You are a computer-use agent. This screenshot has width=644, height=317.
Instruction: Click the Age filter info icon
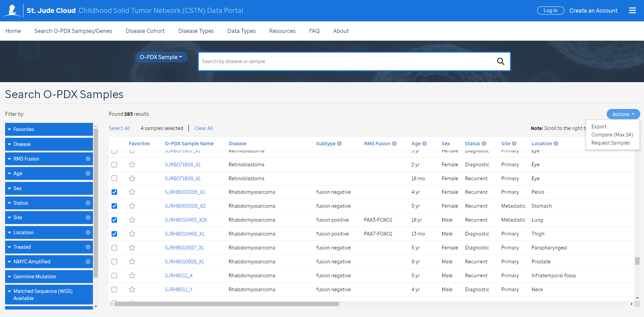point(88,173)
